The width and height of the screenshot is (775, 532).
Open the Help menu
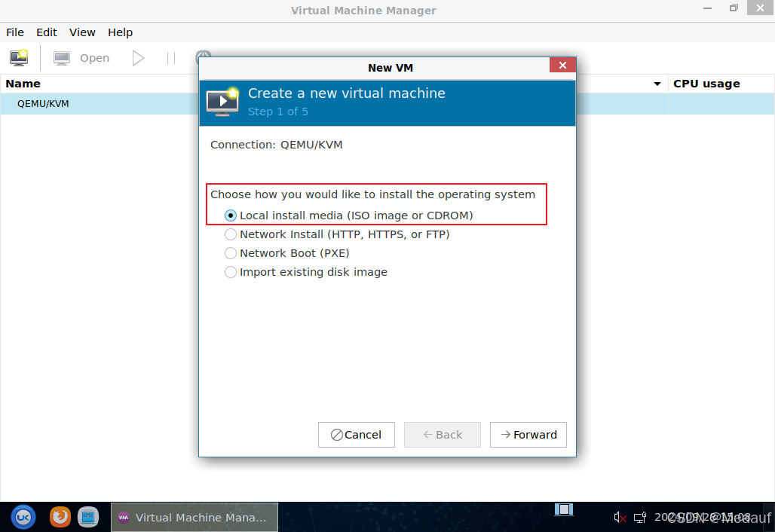[120, 32]
